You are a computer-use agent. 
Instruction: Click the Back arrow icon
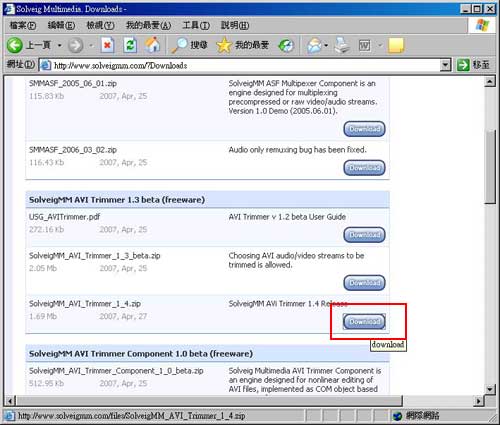(15, 45)
